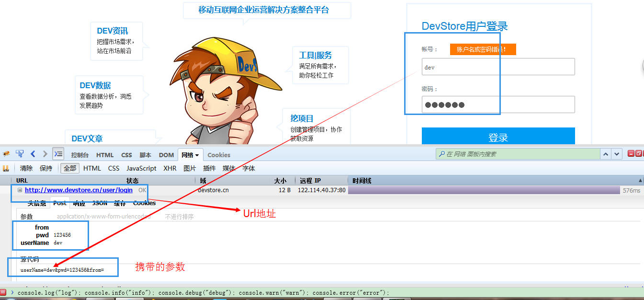The height and width of the screenshot is (300, 644).
Task: Filter requests by JavaScript
Action: (141, 168)
